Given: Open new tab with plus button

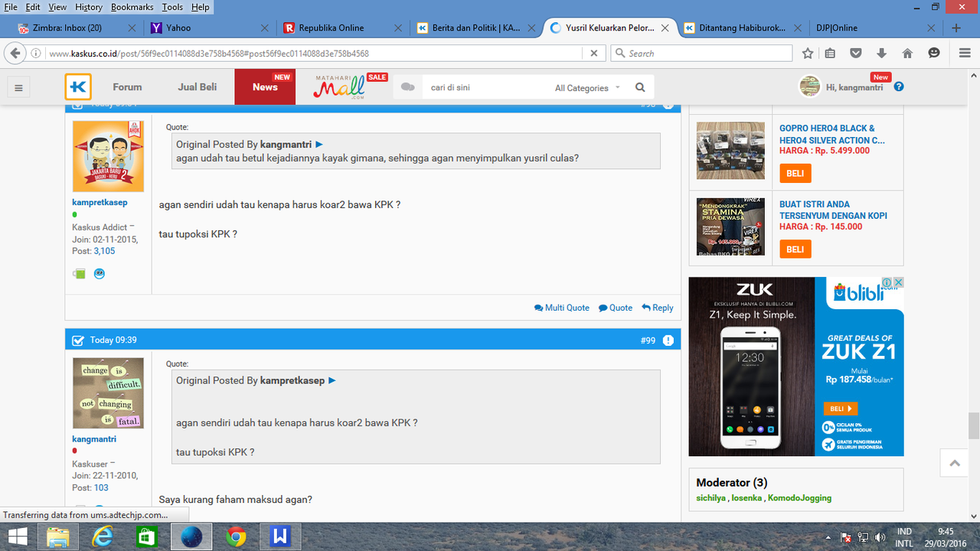Looking at the screenshot, I should click(956, 28).
